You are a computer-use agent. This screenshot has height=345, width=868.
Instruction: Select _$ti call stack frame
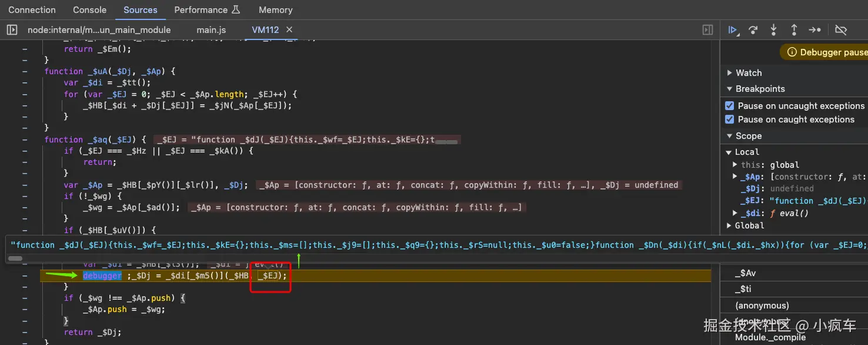click(794, 289)
